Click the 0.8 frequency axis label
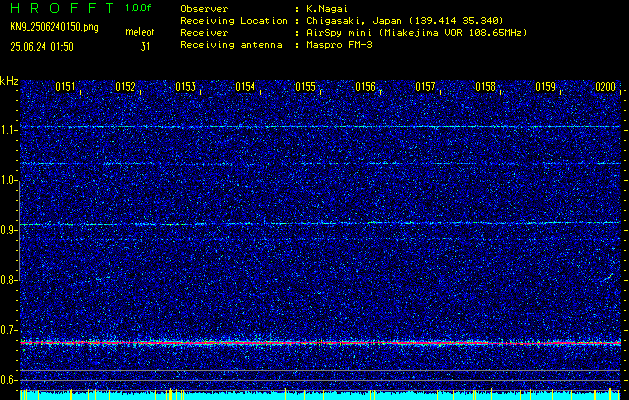The image size is (629, 400). coord(8,280)
